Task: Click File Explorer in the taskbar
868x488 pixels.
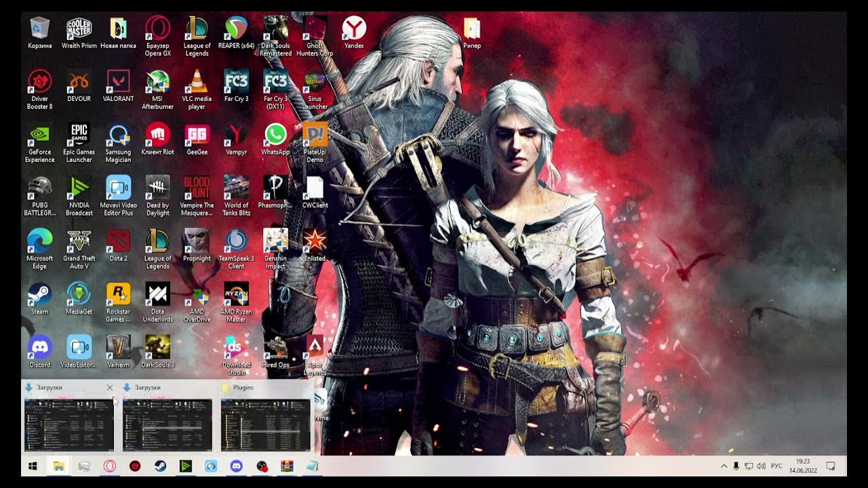Action: coord(58,466)
